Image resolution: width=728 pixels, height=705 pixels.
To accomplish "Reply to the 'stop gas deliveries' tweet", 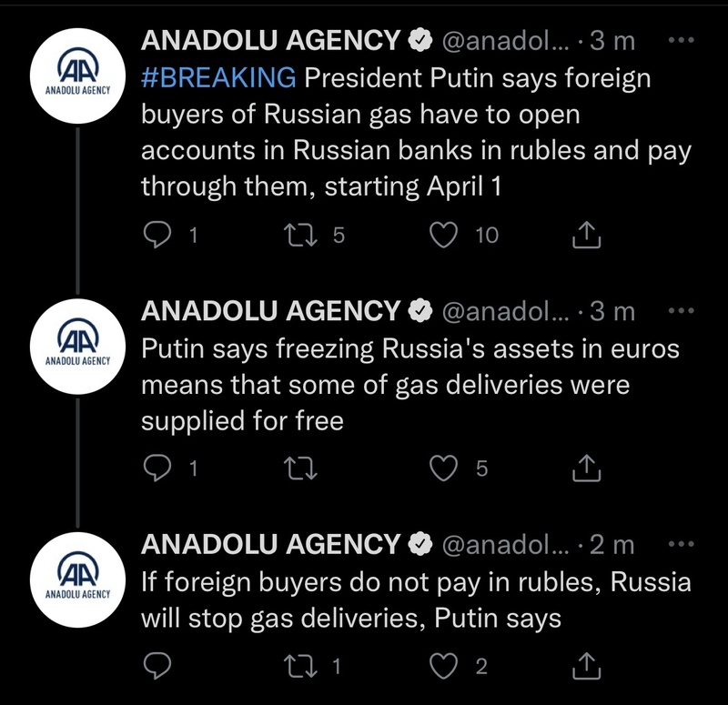I will point(159,666).
